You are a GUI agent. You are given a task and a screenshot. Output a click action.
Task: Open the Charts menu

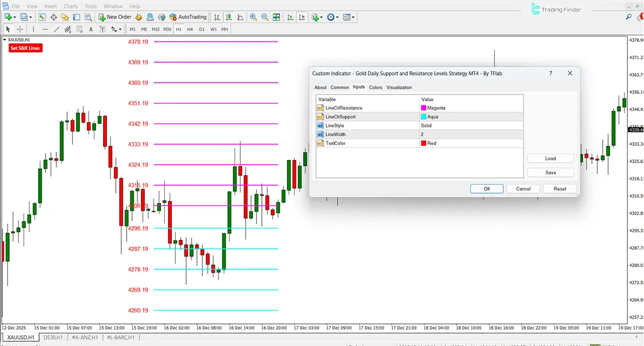click(70, 6)
